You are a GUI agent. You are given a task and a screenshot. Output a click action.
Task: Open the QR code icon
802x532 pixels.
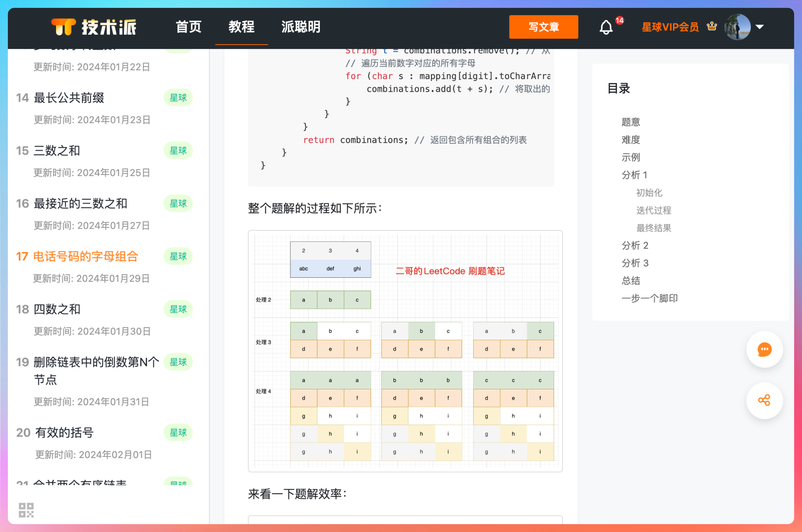point(26,510)
